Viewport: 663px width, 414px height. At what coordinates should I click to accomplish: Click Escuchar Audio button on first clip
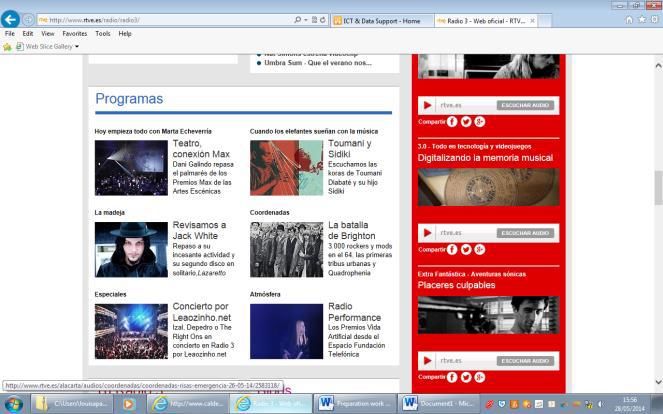pyautogui.click(x=525, y=105)
